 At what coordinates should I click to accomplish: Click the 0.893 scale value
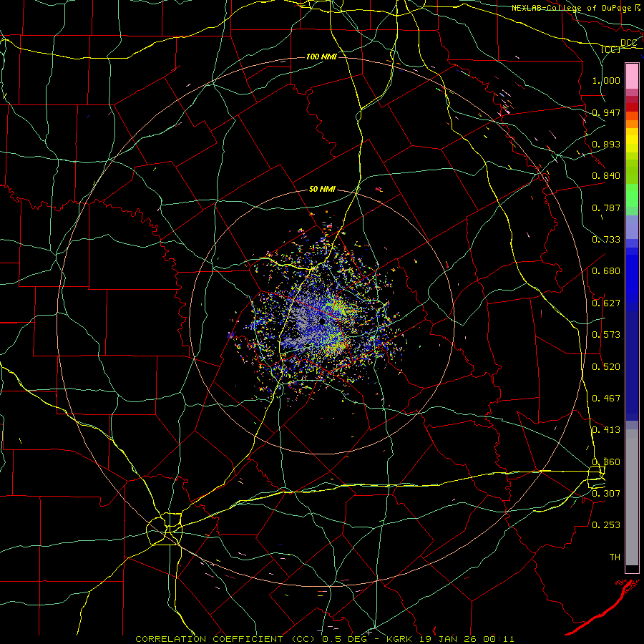[x=606, y=144]
